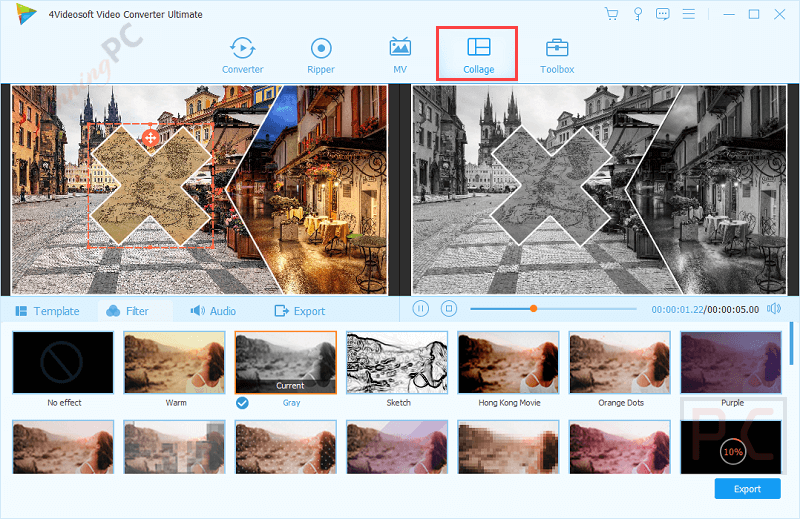Viewport: 800px width, 519px height.
Task: Select the pixelated mosaic filter thumbnail
Action: (508, 447)
